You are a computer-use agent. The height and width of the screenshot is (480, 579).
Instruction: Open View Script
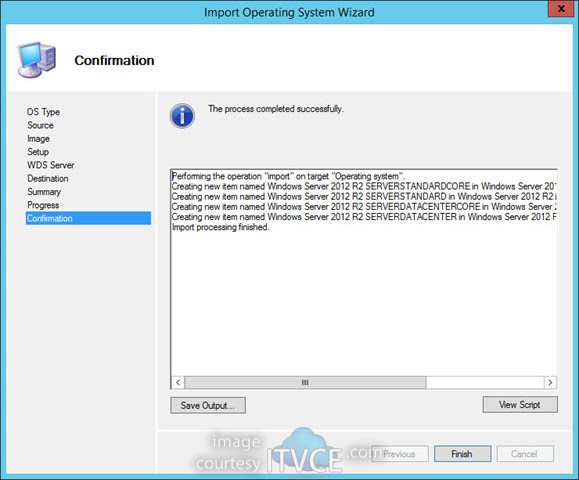click(x=520, y=404)
